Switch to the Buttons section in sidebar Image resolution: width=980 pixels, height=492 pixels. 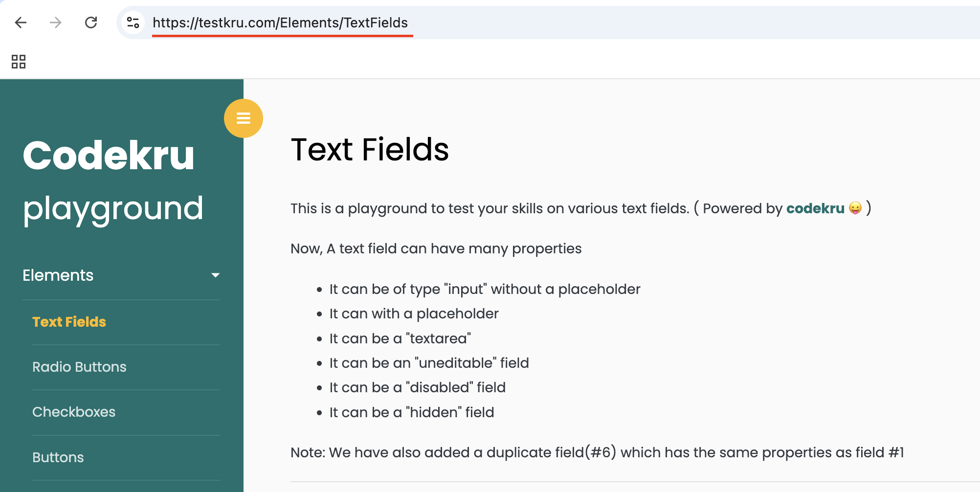[58, 457]
